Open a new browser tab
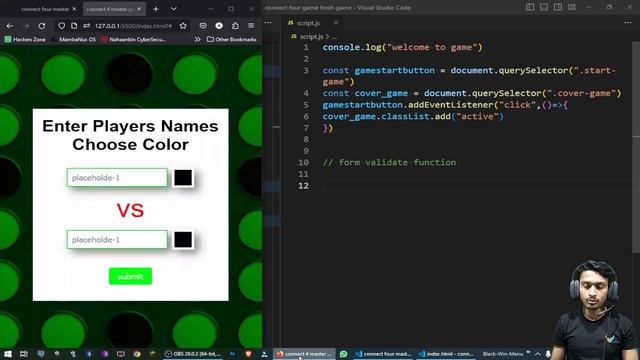This screenshot has width=640, height=360. click(156, 9)
